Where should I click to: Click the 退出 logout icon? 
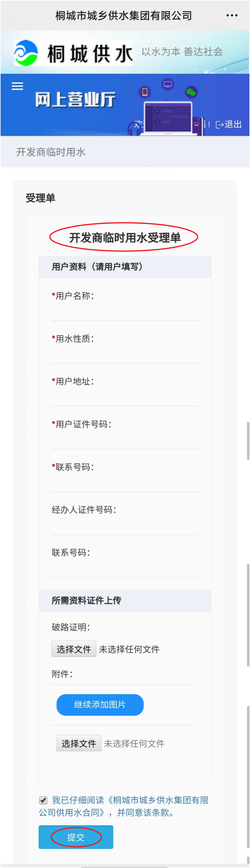220,125
